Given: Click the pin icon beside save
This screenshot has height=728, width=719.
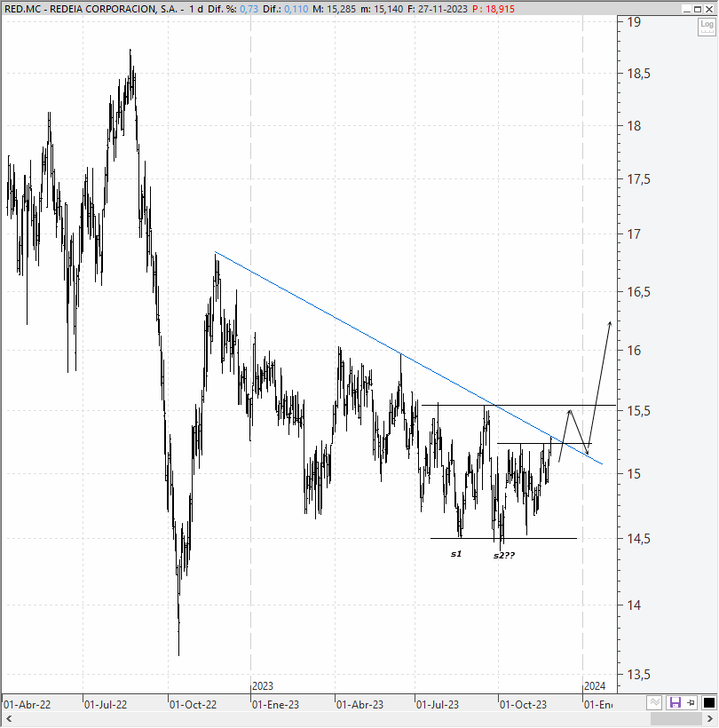Looking at the screenshot, I should tap(691, 702).
